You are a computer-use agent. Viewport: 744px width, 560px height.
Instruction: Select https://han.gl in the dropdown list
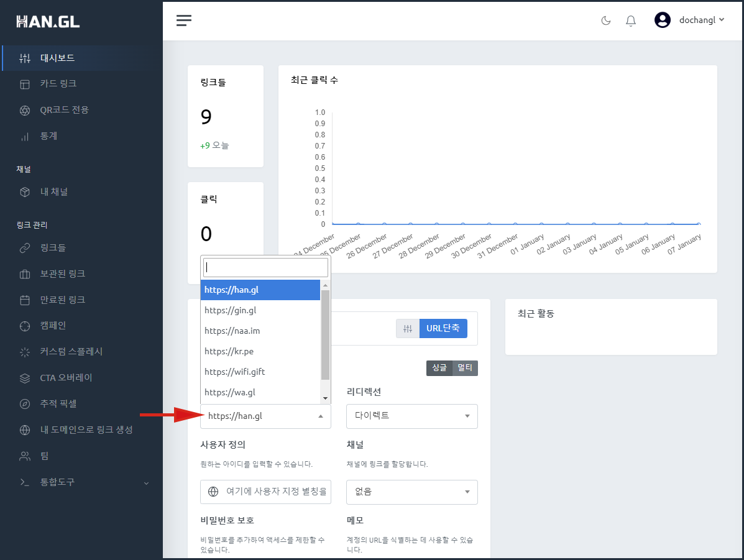pos(260,290)
